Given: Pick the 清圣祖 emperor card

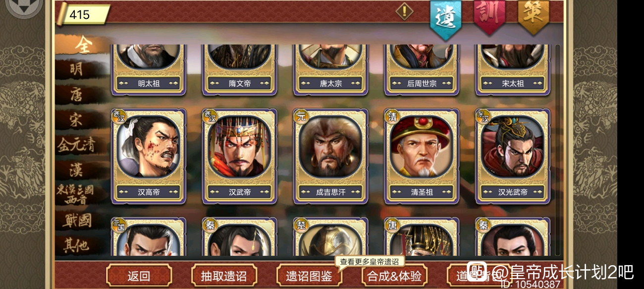Looking at the screenshot, I should (422, 156).
